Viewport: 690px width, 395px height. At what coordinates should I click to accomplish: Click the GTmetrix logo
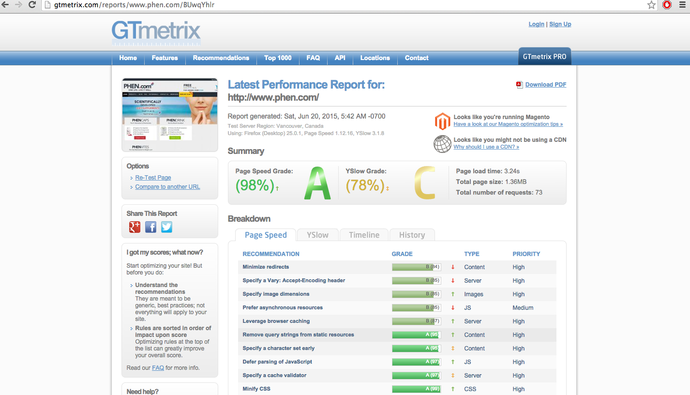tap(156, 33)
